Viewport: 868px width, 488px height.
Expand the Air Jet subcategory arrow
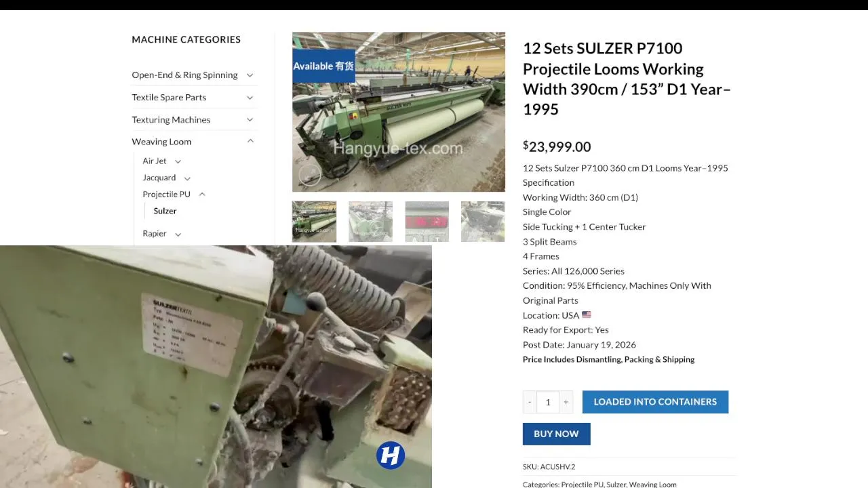(x=178, y=161)
